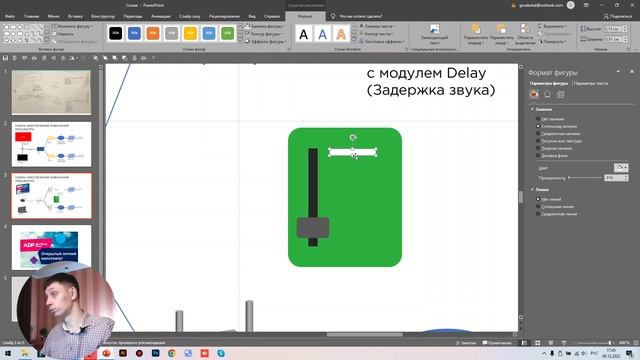Select the Нет заливки (No fill) option
The image size is (640, 360).
tap(551, 119)
